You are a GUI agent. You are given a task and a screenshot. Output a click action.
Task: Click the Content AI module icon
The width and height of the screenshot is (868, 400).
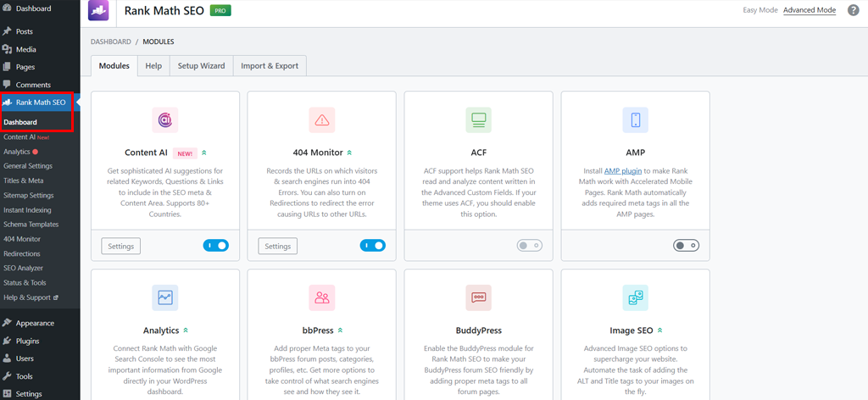tap(165, 120)
